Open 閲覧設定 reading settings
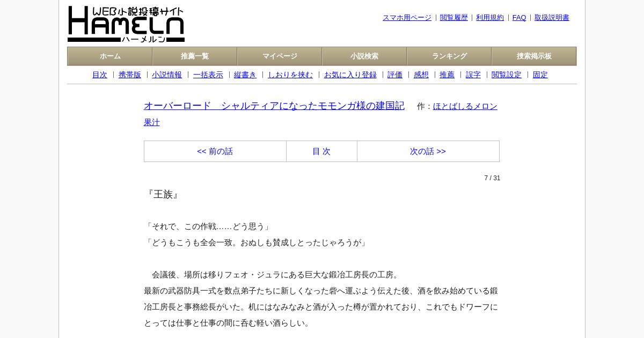Image resolution: width=644 pixels, height=338 pixels. [x=507, y=75]
